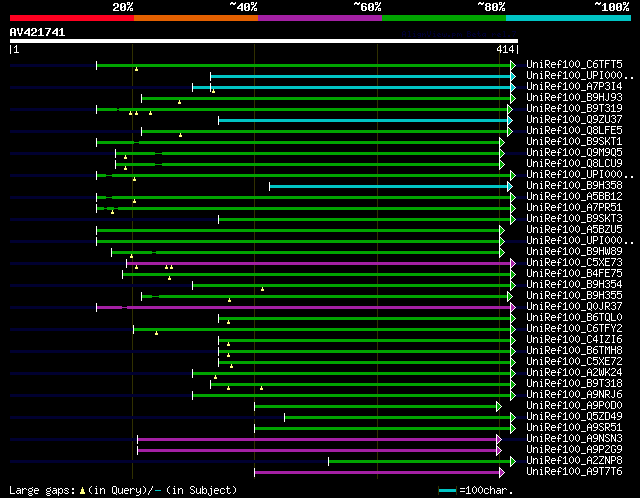
Task: Select the UniRef100_B4FE75 label
Action: (x=574, y=274)
